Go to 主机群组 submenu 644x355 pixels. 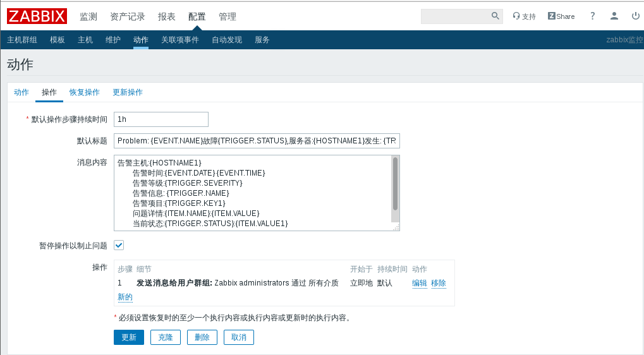[x=21, y=40]
